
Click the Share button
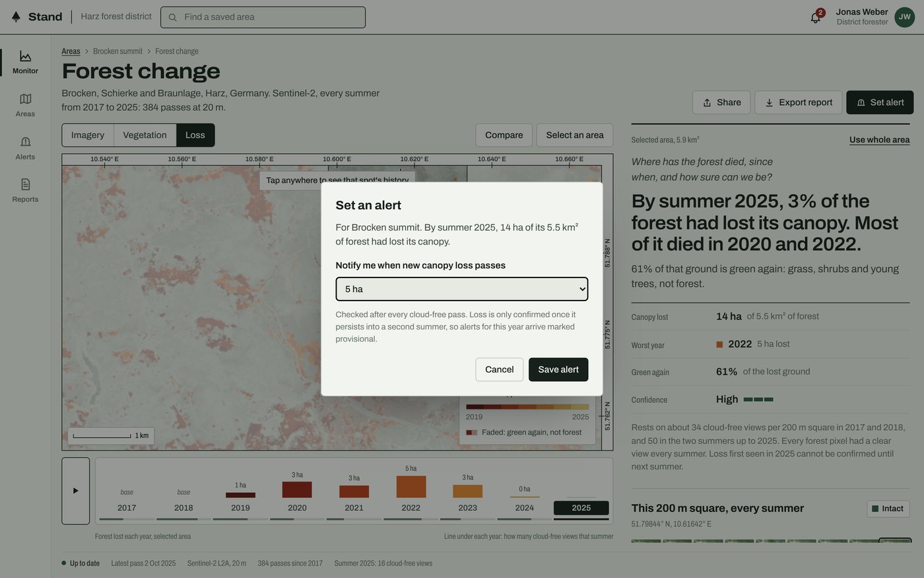[721, 102]
